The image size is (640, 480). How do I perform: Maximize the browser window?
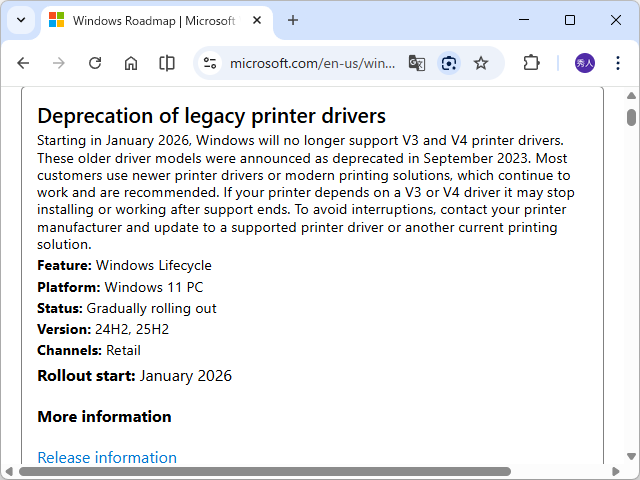click(x=570, y=20)
